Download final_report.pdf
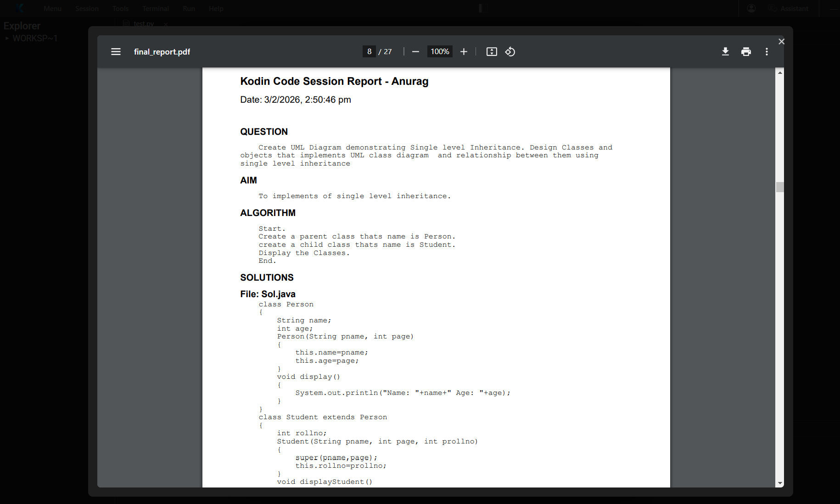 tap(725, 51)
